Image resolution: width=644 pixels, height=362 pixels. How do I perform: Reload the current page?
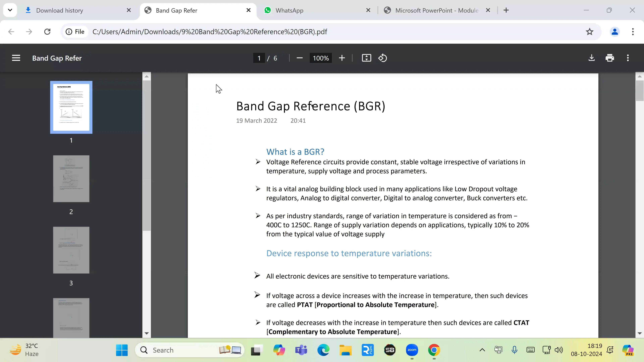coord(47,32)
